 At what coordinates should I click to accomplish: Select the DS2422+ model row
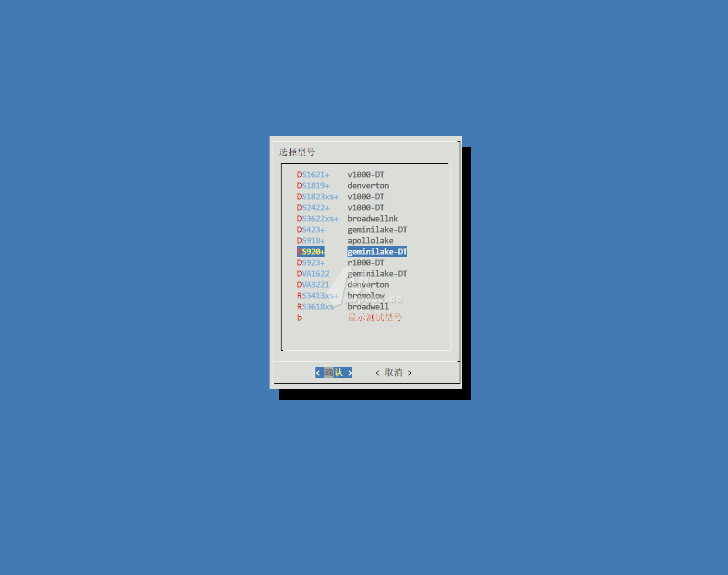(341, 208)
